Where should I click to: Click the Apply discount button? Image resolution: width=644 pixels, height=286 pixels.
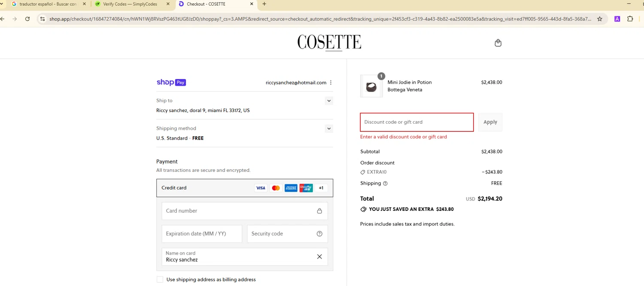point(490,122)
